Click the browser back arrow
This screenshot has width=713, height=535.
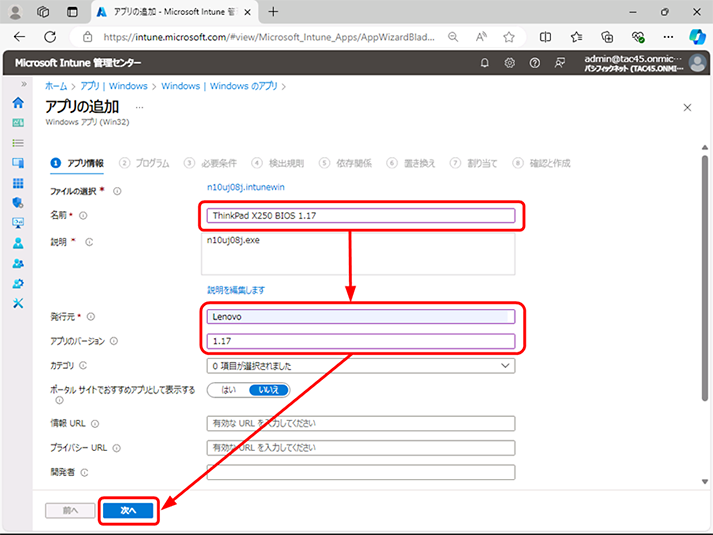tap(20, 37)
